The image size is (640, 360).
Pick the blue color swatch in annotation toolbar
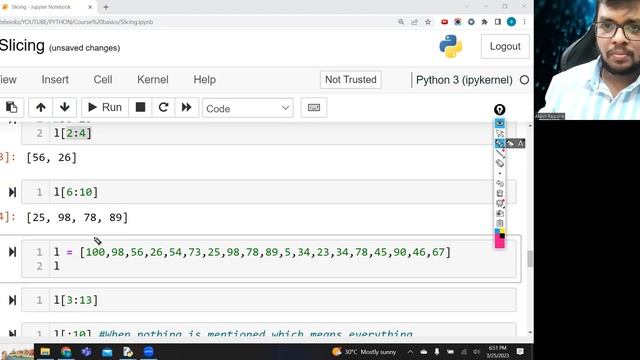(x=497, y=231)
